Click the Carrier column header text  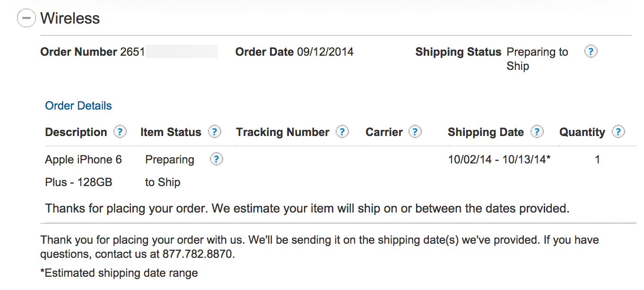coord(384,132)
